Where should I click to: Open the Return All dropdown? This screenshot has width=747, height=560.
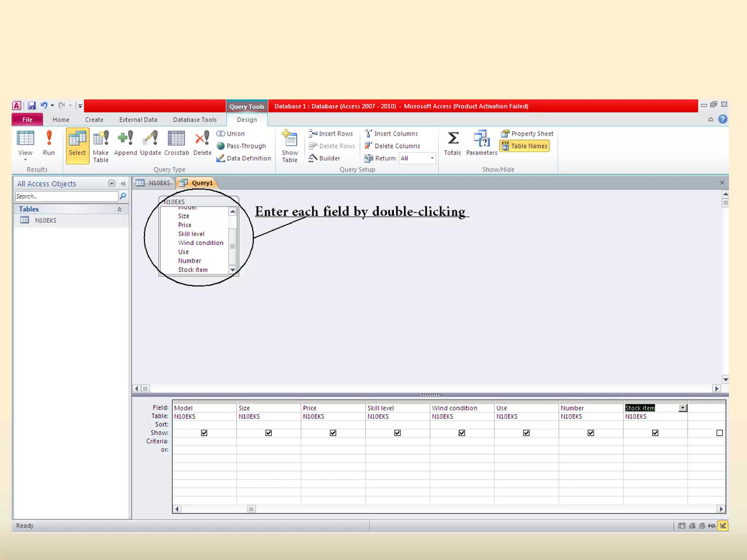(x=432, y=158)
